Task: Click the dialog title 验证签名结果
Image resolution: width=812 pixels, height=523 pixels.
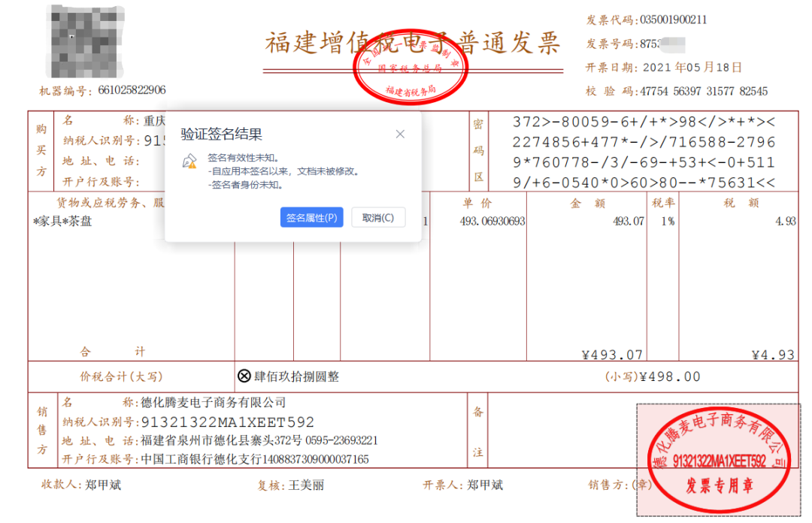Action: click(x=221, y=134)
